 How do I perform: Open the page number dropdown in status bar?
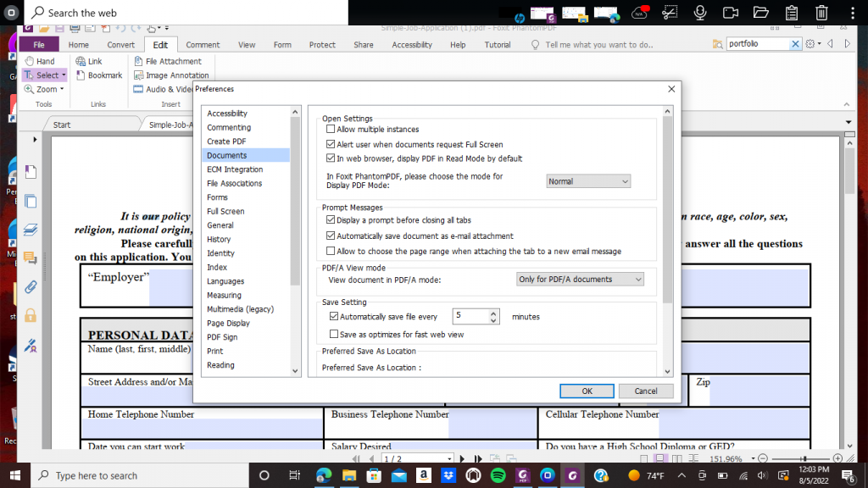coord(449,458)
